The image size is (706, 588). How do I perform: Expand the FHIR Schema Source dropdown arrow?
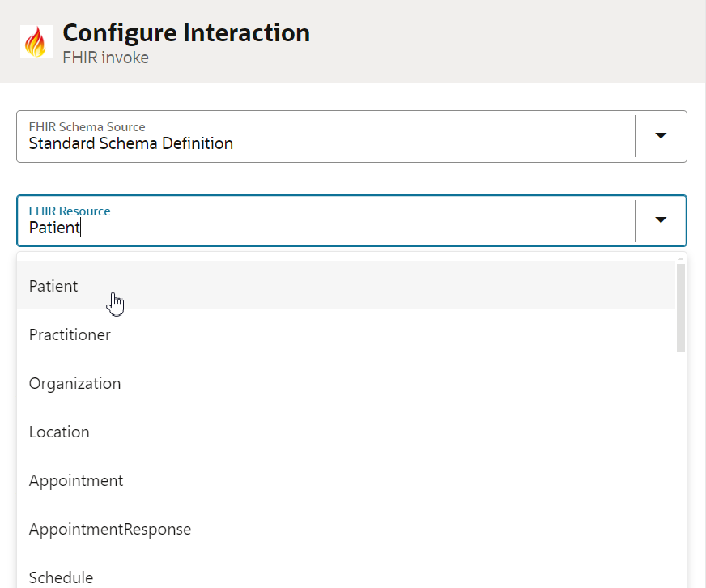coord(661,135)
